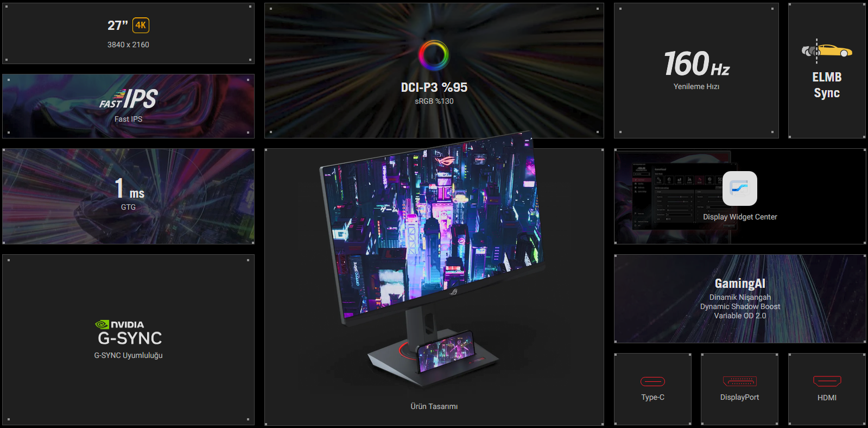Click the DCI-P3 %95 heading
The height and width of the screenshot is (428, 868).
click(x=434, y=87)
